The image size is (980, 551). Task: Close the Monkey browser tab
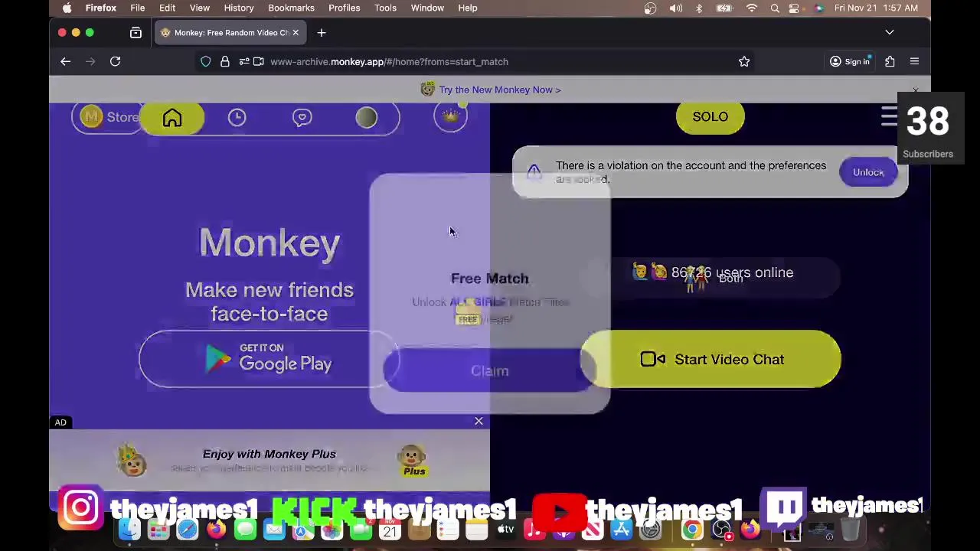tap(296, 33)
